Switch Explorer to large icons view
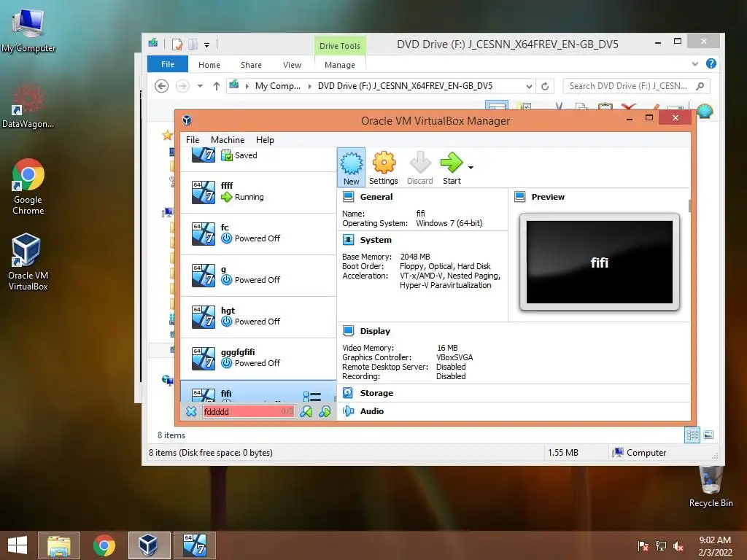747x560 pixels. pyautogui.click(x=708, y=435)
